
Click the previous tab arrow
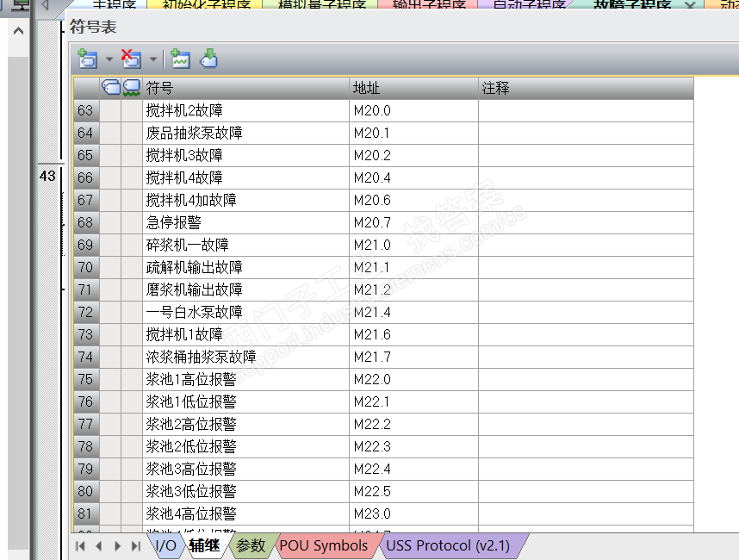click(98, 546)
